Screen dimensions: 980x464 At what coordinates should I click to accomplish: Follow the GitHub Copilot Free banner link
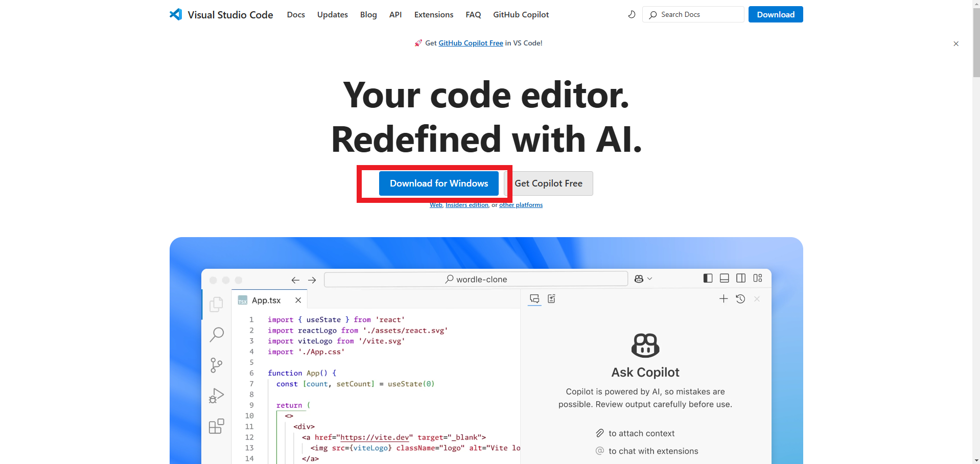[471, 43]
